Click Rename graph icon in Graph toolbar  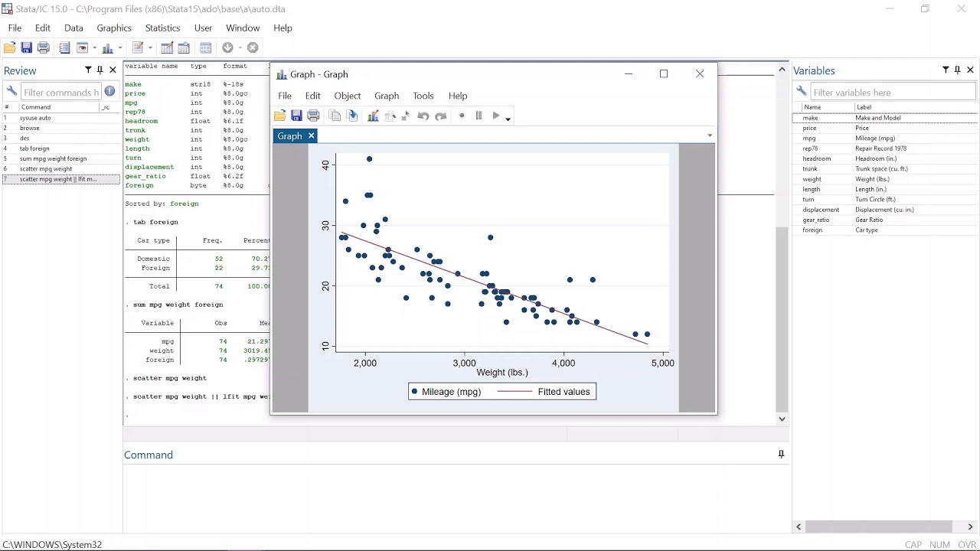pos(352,116)
